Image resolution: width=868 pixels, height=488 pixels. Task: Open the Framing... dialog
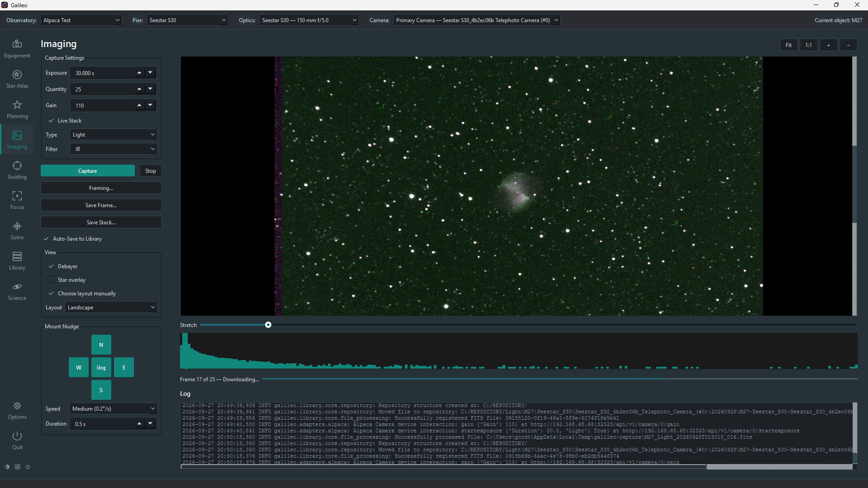101,188
